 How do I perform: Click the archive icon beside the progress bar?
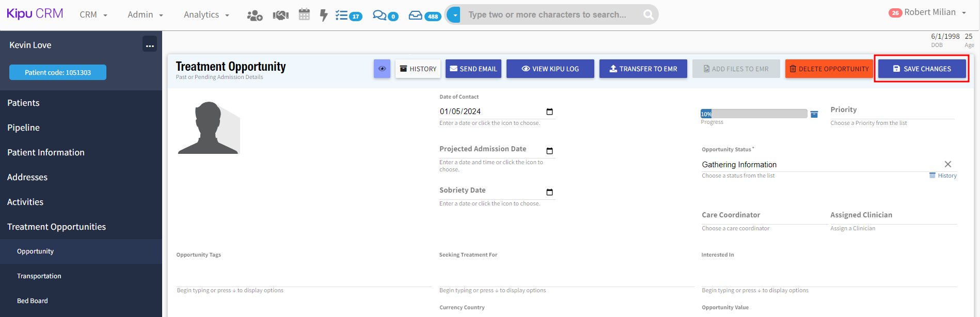click(x=814, y=114)
